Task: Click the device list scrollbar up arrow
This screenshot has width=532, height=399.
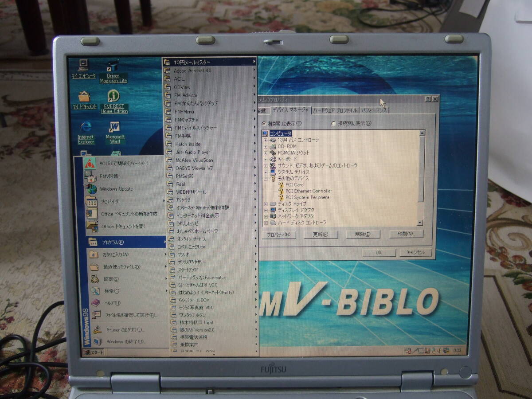Action: (422, 133)
